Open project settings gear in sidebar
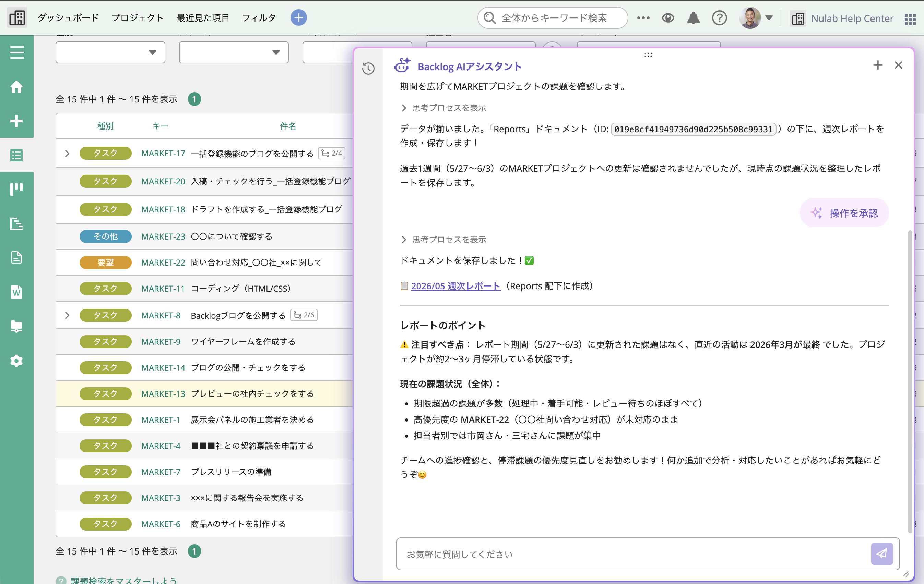 [x=16, y=361]
